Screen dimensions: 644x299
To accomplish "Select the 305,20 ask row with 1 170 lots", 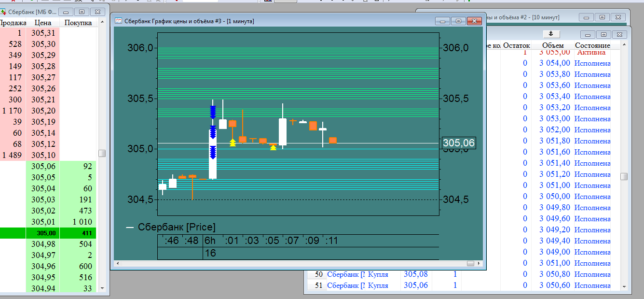I will [48, 111].
